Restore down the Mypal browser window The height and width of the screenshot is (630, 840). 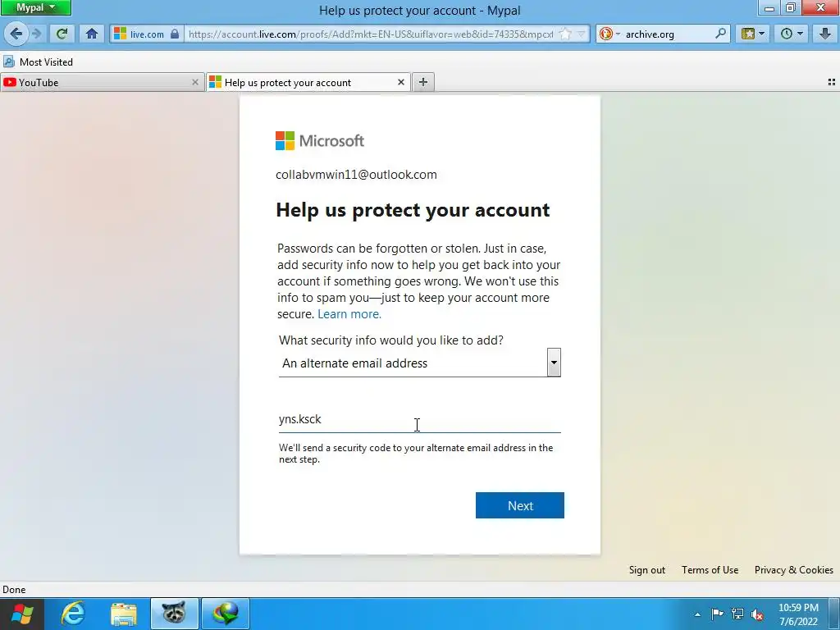[x=791, y=7]
